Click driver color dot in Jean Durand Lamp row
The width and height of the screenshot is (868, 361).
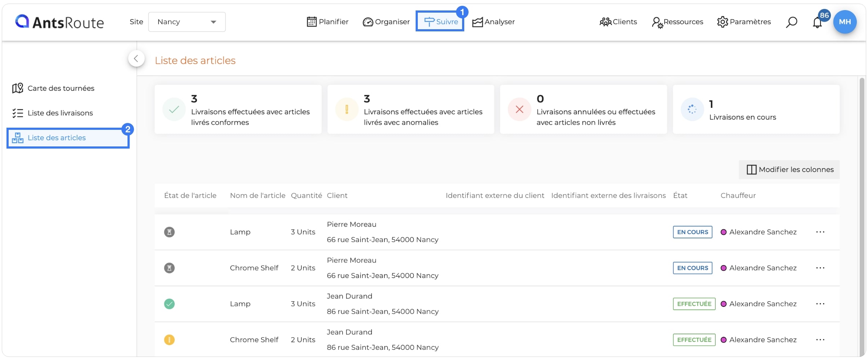click(x=724, y=304)
